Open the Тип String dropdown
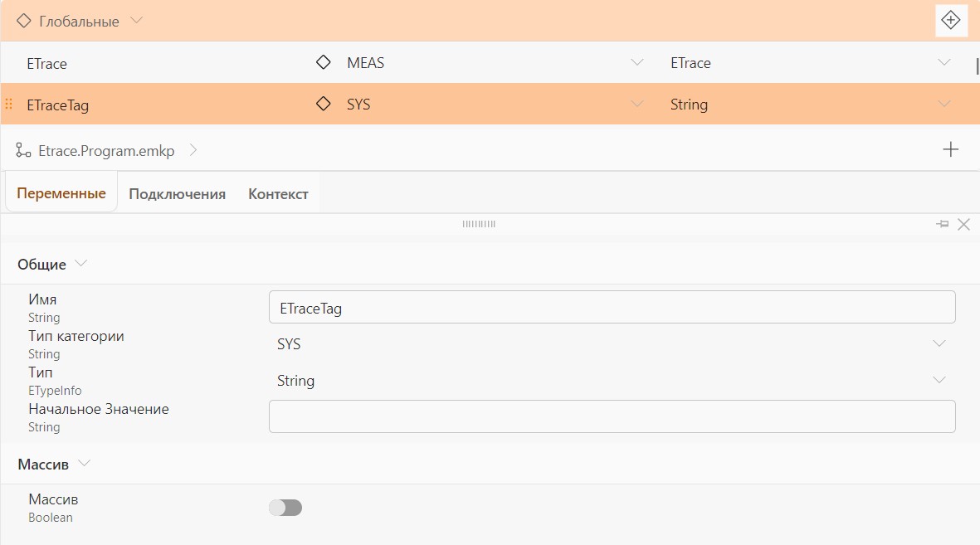980x545 pixels. 939,379
